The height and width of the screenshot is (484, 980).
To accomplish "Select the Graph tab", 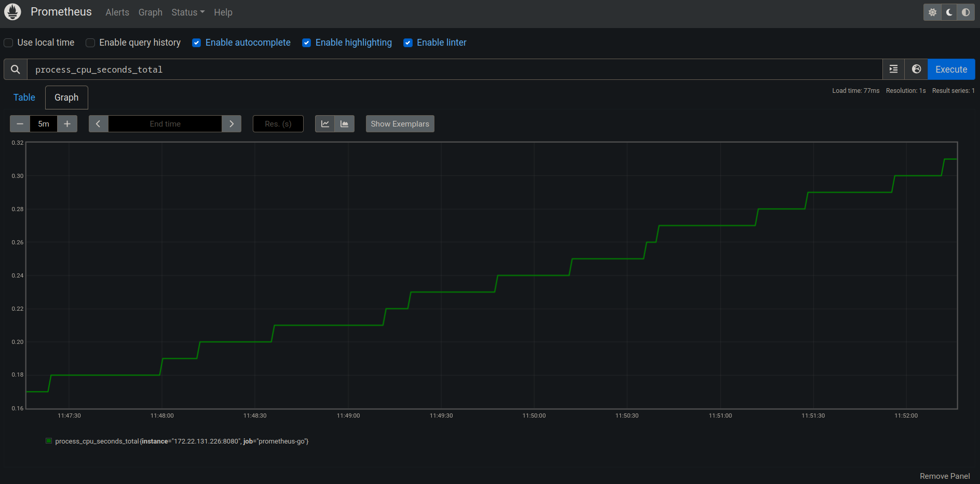I will click(x=66, y=98).
